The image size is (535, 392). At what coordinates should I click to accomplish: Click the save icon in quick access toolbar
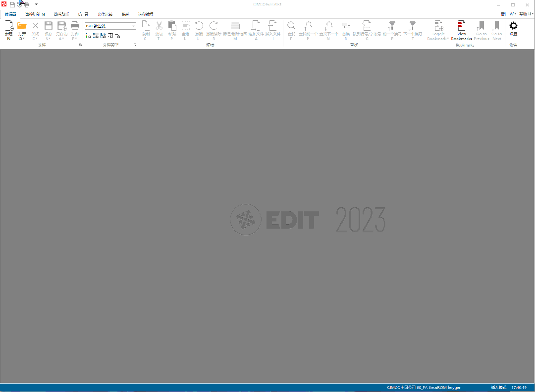coord(12,4)
